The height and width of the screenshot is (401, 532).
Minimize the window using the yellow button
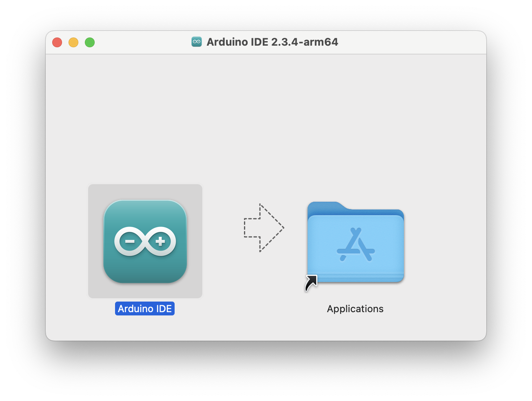pyautogui.click(x=73, y=42)
